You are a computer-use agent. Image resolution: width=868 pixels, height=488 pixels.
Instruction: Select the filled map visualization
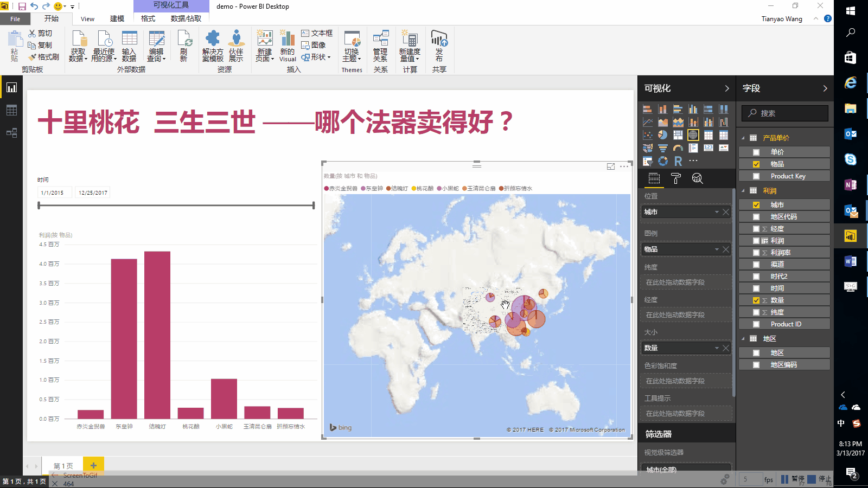[x=648, y=148]
